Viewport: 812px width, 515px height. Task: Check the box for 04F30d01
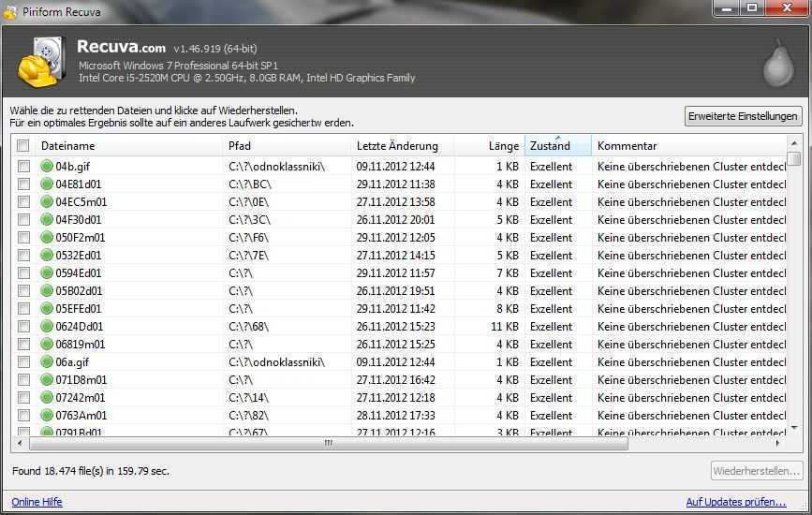pyautogui.click(x=23, y=219)
